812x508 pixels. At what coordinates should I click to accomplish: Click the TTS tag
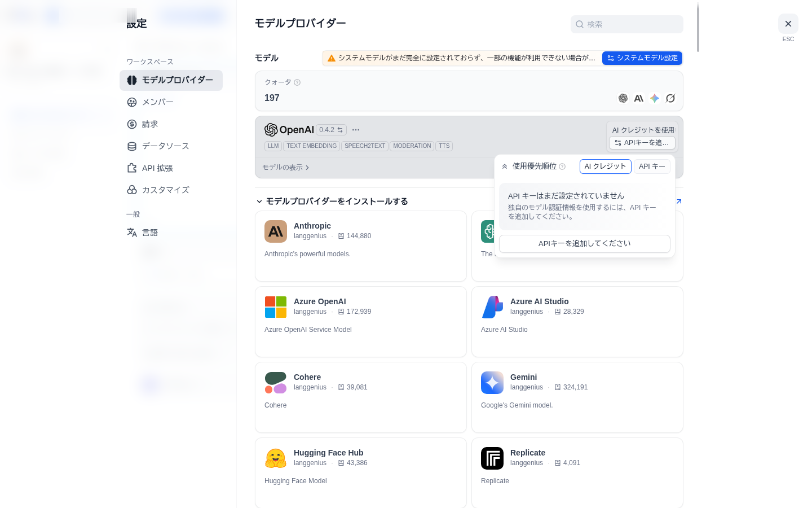[444, 146]
